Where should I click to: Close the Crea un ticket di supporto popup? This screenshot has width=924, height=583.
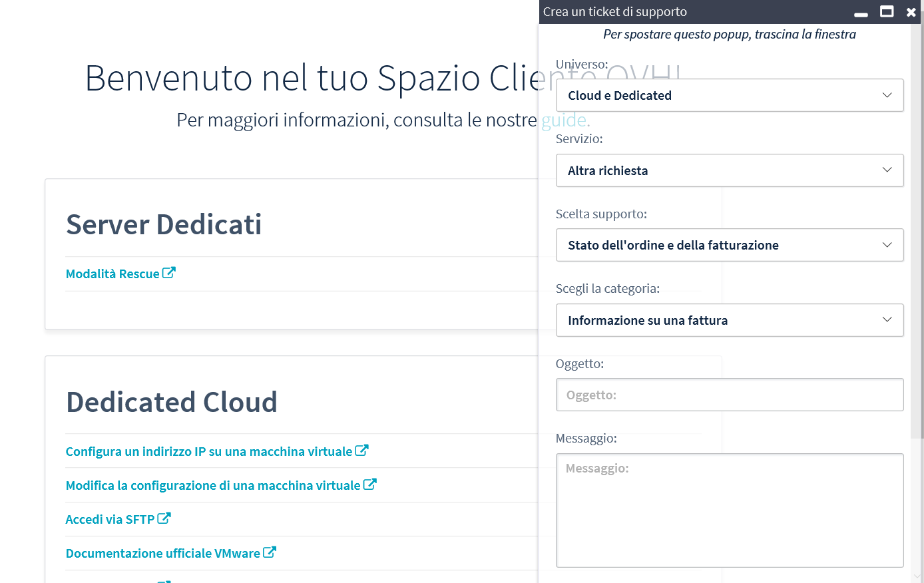911,12
